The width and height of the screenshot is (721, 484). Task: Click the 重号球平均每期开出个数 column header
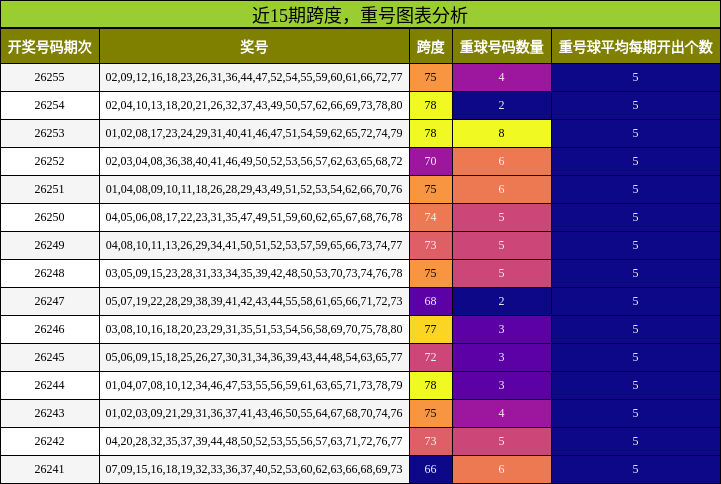[x=636, y=46]
